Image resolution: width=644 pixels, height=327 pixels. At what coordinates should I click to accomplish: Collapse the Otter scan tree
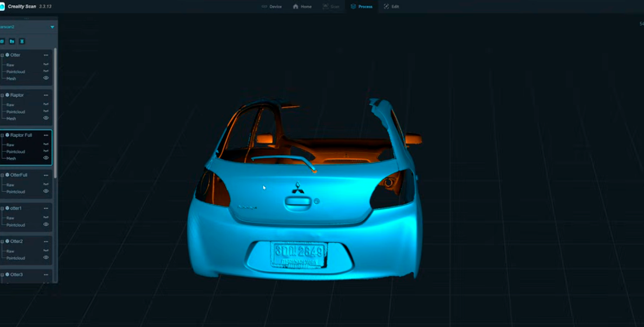(x=2, y=55)
